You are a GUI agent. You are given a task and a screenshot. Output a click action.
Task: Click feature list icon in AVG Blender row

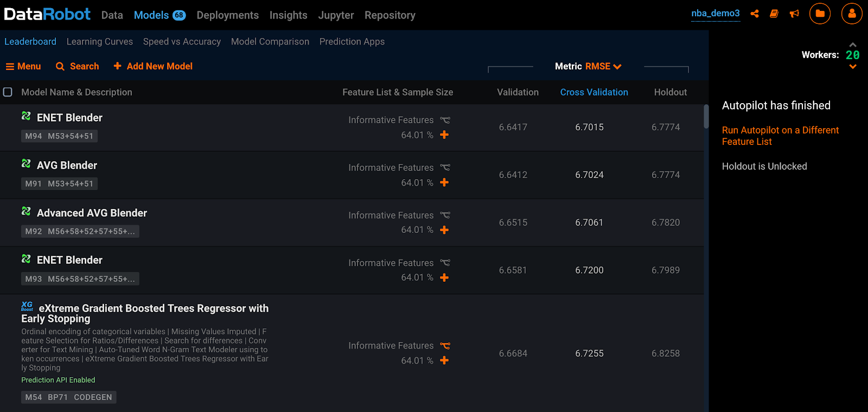[x=445, y=168]
